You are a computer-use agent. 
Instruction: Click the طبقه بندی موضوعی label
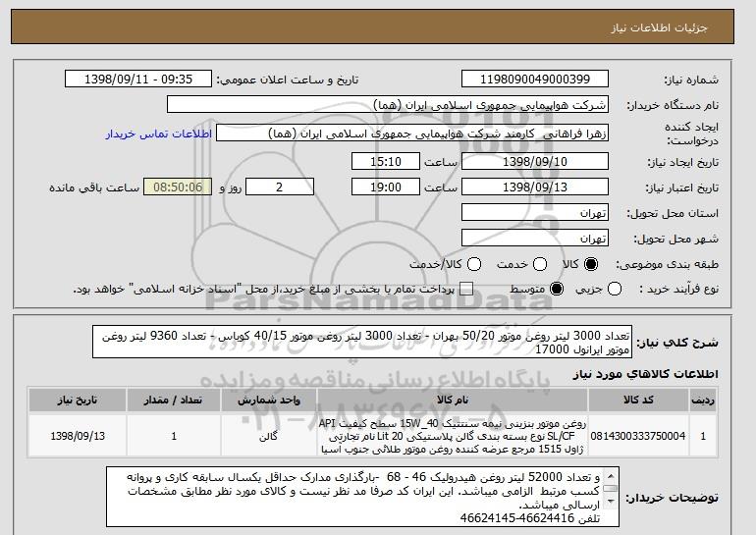tap(667, 264)
